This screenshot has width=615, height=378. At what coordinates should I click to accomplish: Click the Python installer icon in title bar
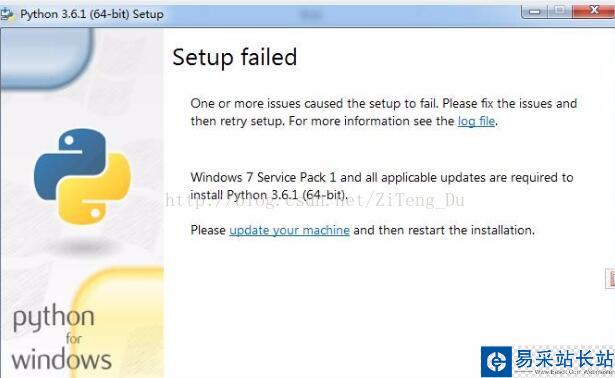pos(6,15)
